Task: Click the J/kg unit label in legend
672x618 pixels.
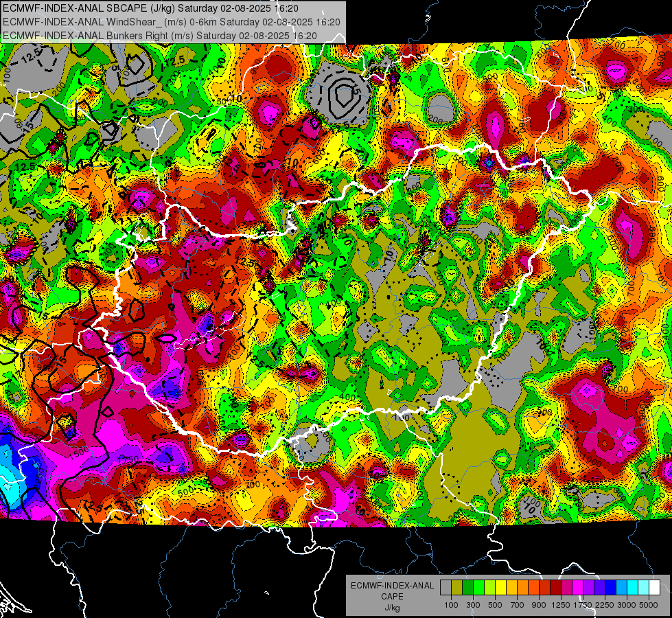Action: click(x=393, y=608)
